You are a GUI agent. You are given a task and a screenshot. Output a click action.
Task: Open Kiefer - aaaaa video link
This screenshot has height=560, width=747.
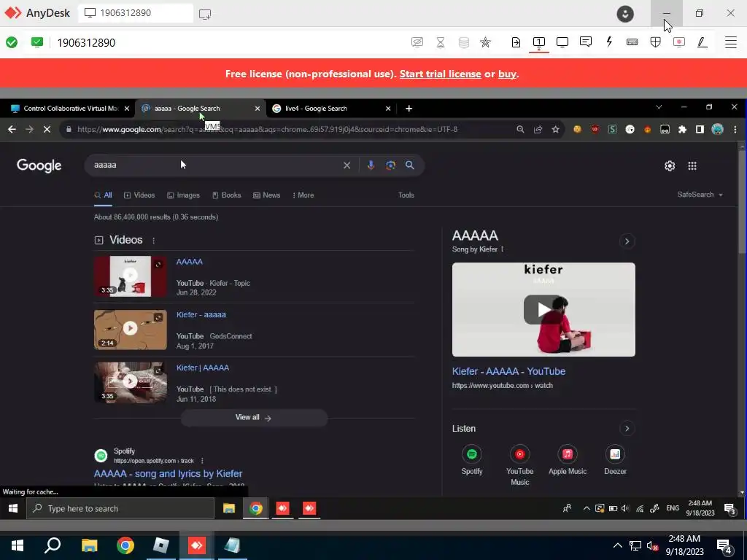[201, 314]
